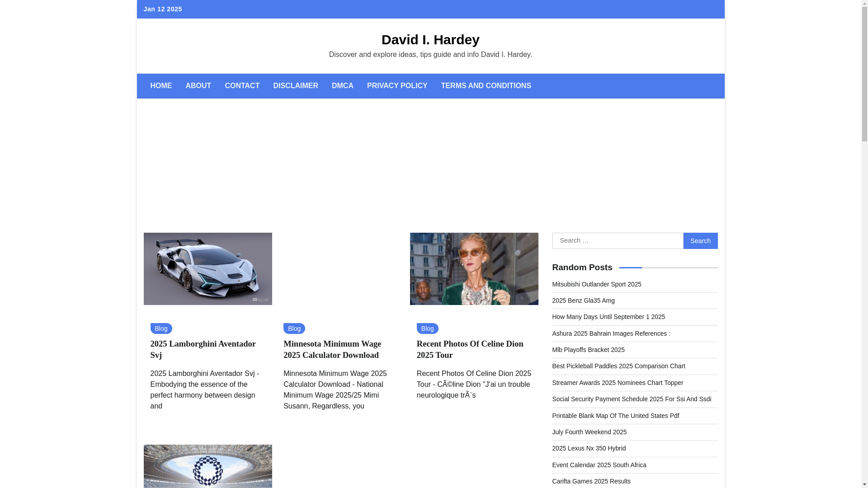This screenshot has height=488, width=868.
Task: Click Blog tag above Minnesota Minimum Wage post
Action: pyautogui.click(x=294, y=328)
